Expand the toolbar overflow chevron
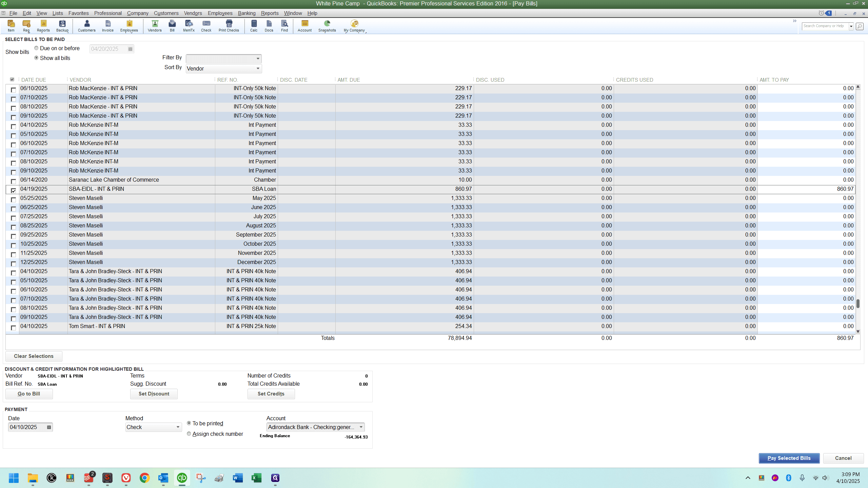Screen dimensions: 868x488 (795, 21)
